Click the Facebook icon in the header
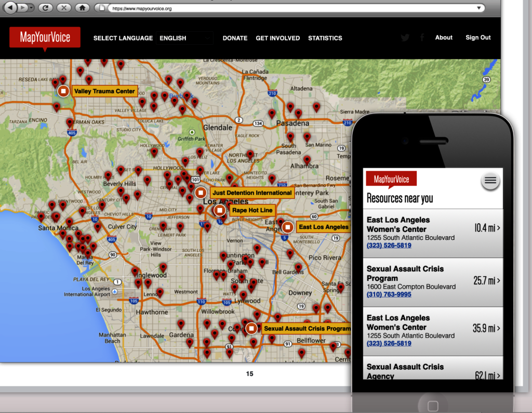This screenshot has height=413, width=532. (x=422, y=37)
